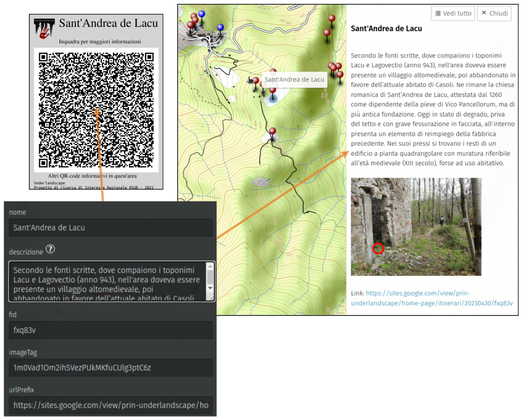Click the Sant'Andrea de Lacu map tooltip
Viewport: 522px width, 420px height.
coord(294,80)
